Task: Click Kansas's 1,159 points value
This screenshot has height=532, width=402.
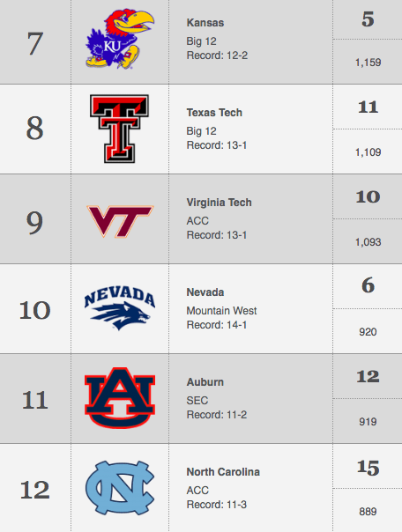Action: click(x=368, y=63)
